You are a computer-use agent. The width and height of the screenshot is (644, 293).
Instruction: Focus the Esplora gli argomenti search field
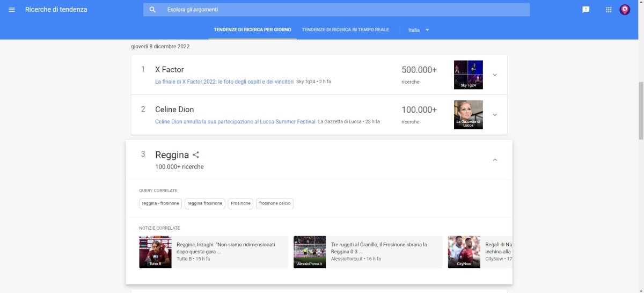tap(336, 10)
